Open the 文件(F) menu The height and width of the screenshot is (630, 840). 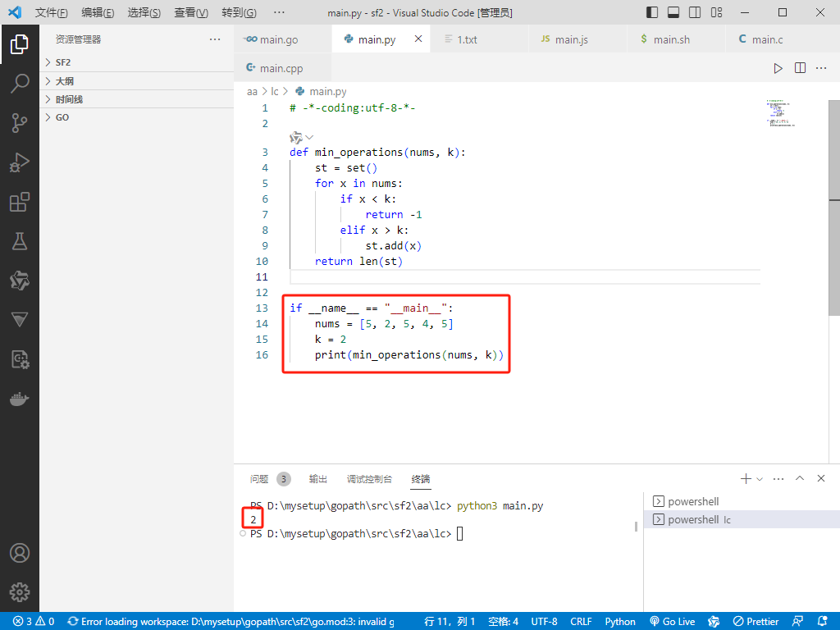click(52, 12)
